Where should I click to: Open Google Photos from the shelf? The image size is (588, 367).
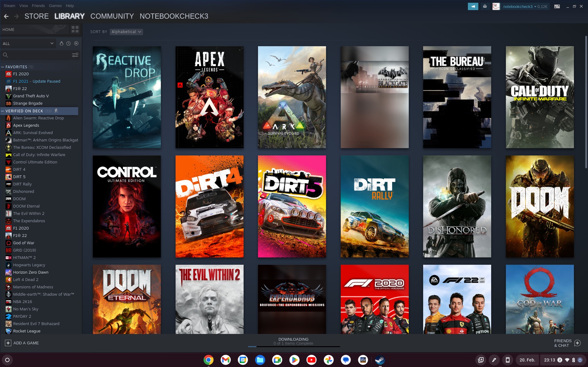click(x=328, y=360)
